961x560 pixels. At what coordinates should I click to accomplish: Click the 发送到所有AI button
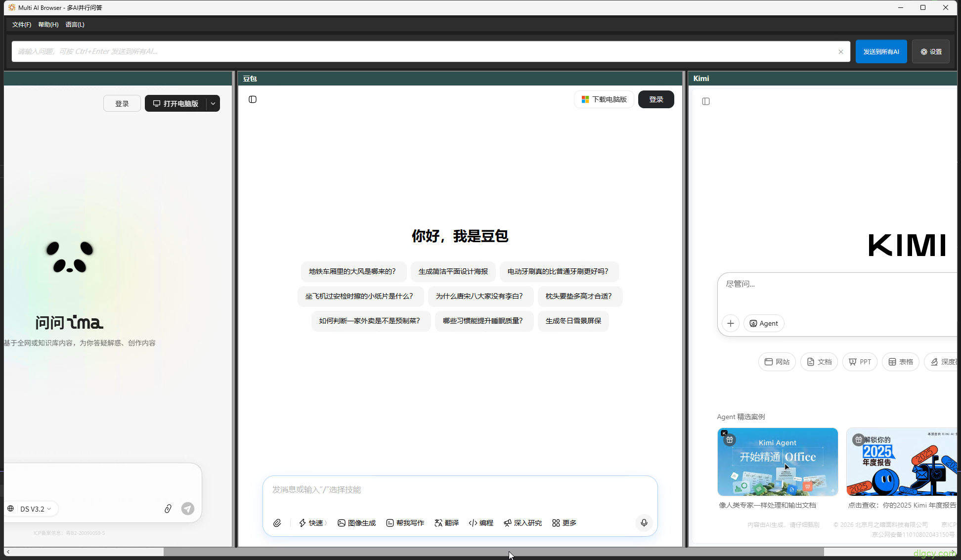[x=881, y=51]
